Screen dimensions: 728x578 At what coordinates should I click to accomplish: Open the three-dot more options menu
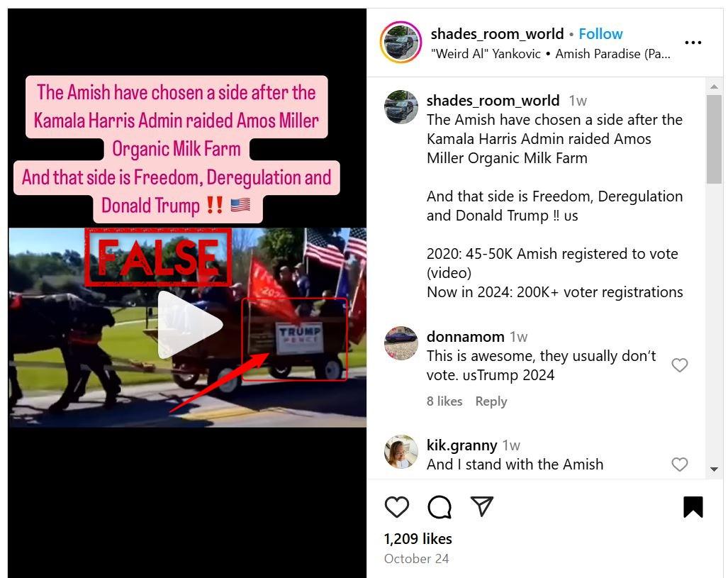(693, 43)
